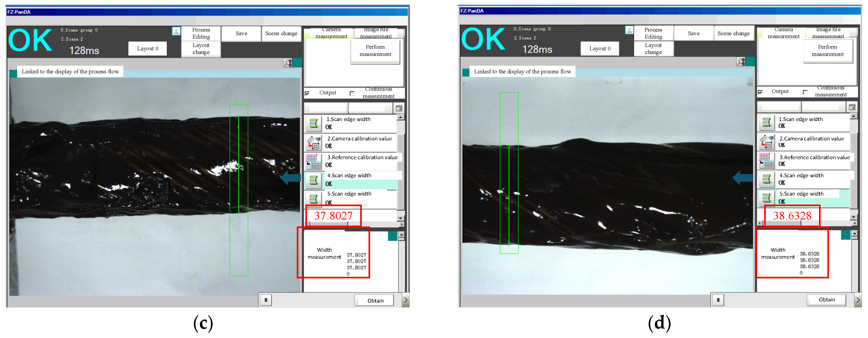Click Camera calibration value icon in panel (c)

click(x=313, y=142)
